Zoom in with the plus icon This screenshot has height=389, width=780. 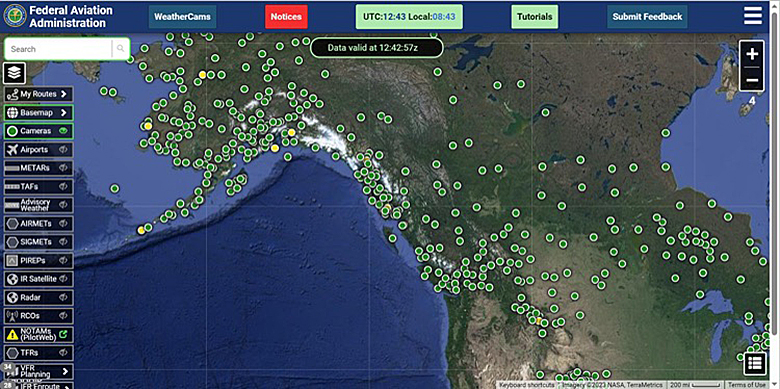tap(752, 53)
